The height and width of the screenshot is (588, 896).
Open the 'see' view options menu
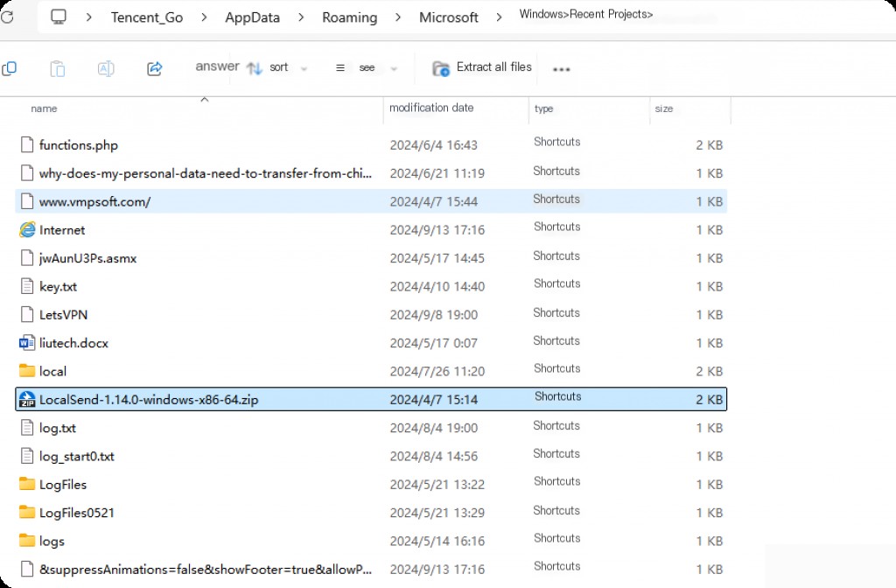[367, 68]
